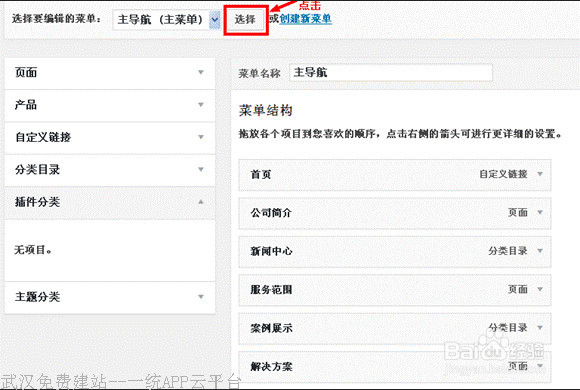Click the 页面 type label on 服务范围 row
This screenshot has height=390, width=580.
(517, 289)
